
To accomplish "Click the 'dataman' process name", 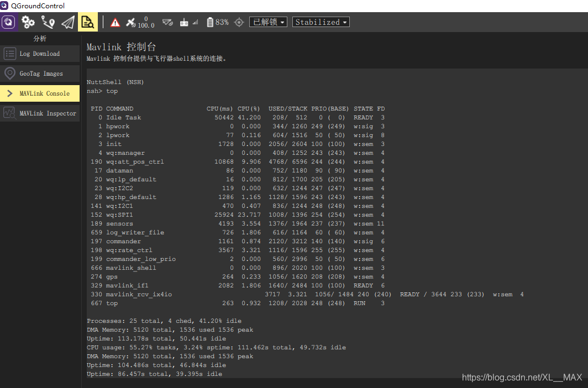I will tap(119, 171).
